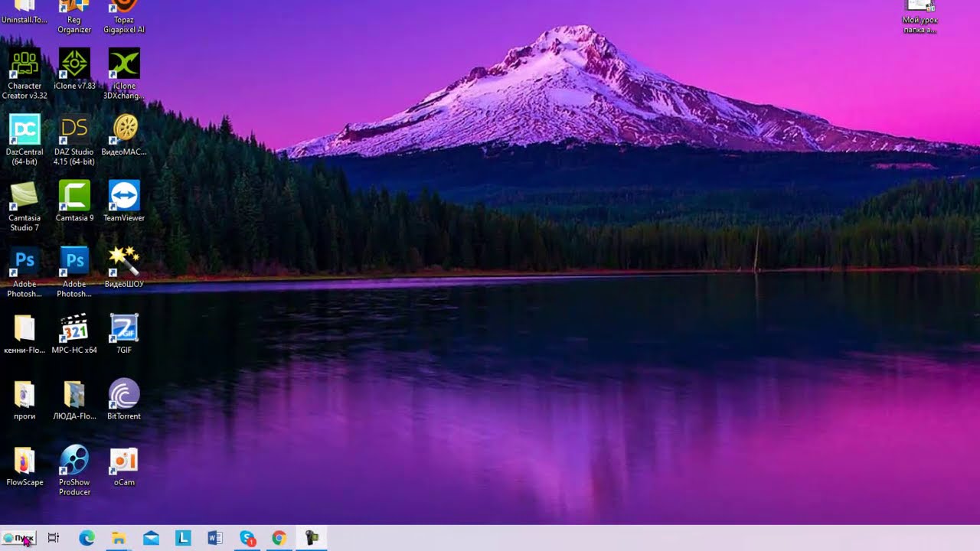Click the Google Chrome taskbar icon
The image size is (980, 551).
click(279, 538)
